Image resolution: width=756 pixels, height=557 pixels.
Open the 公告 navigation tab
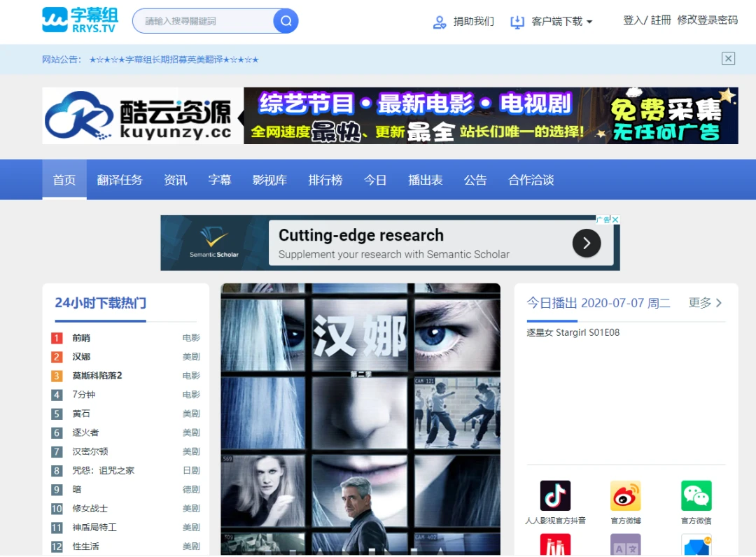pyautogui.click(x=475, y=180)
